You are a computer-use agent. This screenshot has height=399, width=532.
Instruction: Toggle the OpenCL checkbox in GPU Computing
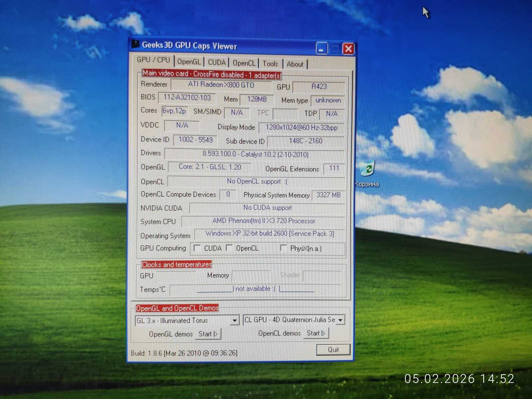229,248
